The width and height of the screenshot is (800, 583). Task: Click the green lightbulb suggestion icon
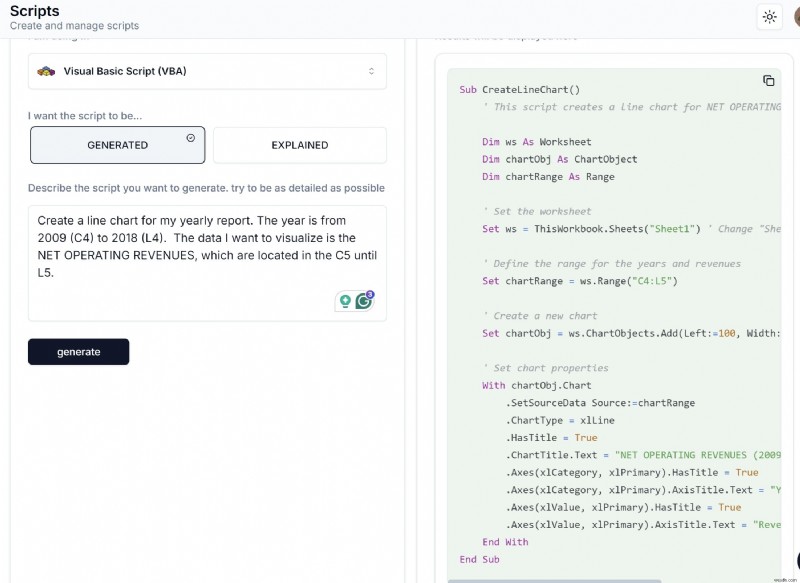(x=345, y=301)
